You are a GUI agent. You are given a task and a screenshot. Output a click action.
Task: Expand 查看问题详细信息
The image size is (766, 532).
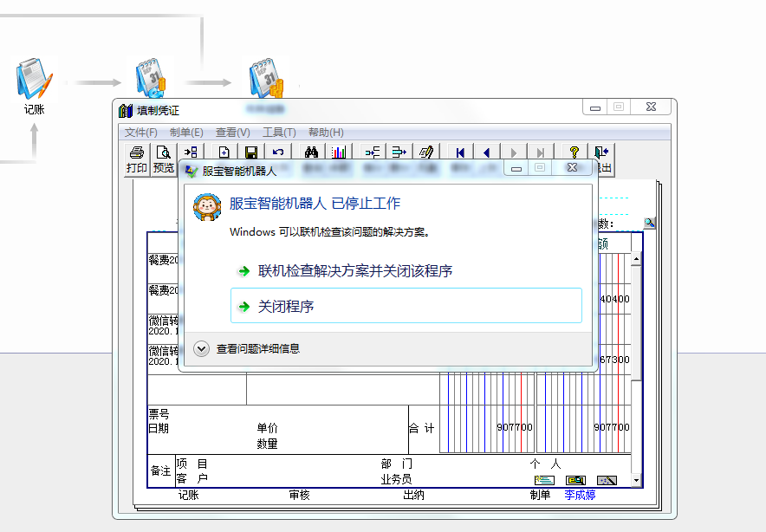[x=247, y=349]
